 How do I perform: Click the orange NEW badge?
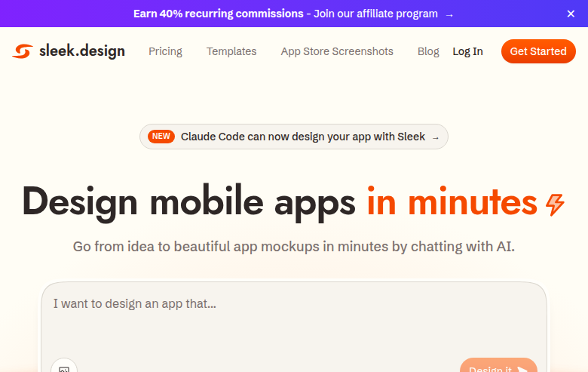pos(161,137)
